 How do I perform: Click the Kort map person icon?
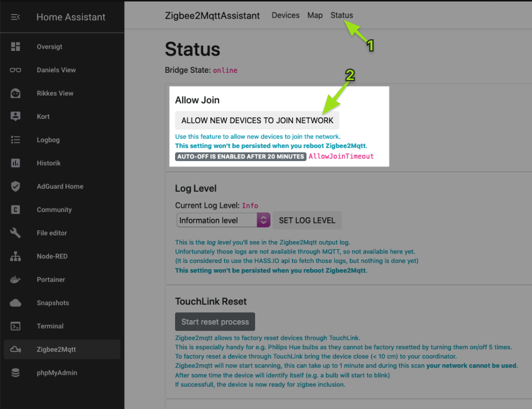[15, 116]
